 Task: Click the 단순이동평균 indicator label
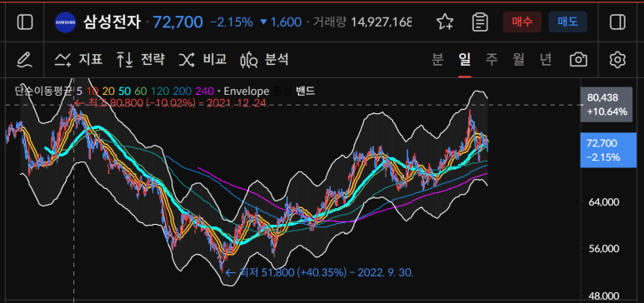tap(43, 91)
